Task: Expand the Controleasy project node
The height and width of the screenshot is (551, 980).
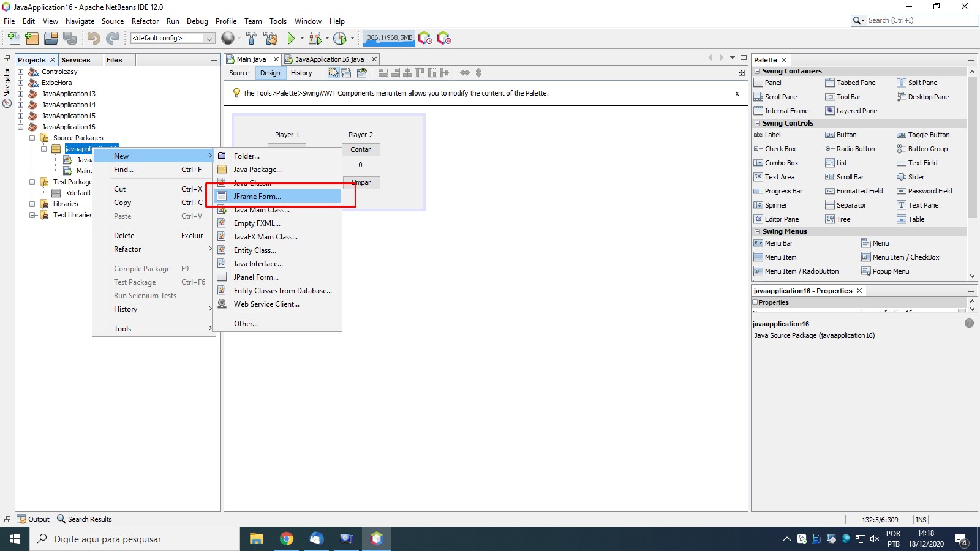Action: pos(20,72)
